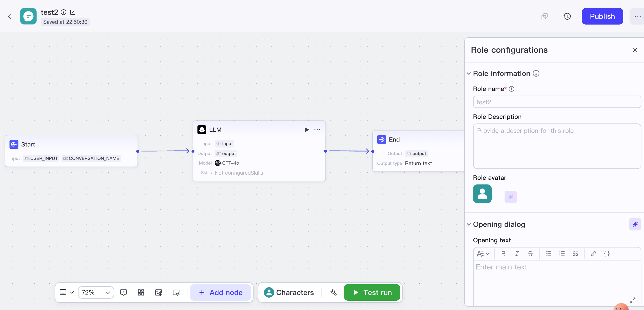Toggle bold formatting in opening text

click(x=503, y=254)
